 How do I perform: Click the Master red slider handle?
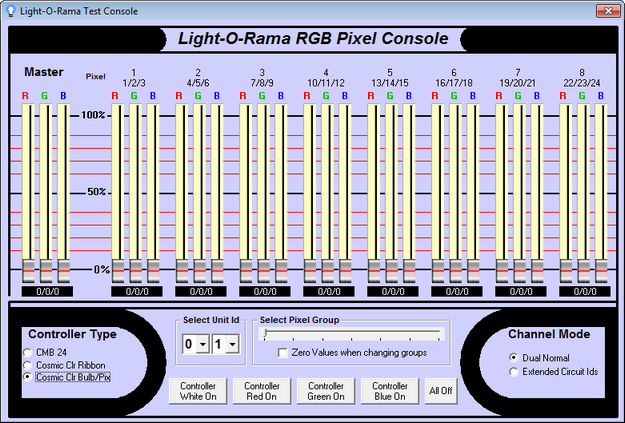pyautogui.click(x=28, y=271)
